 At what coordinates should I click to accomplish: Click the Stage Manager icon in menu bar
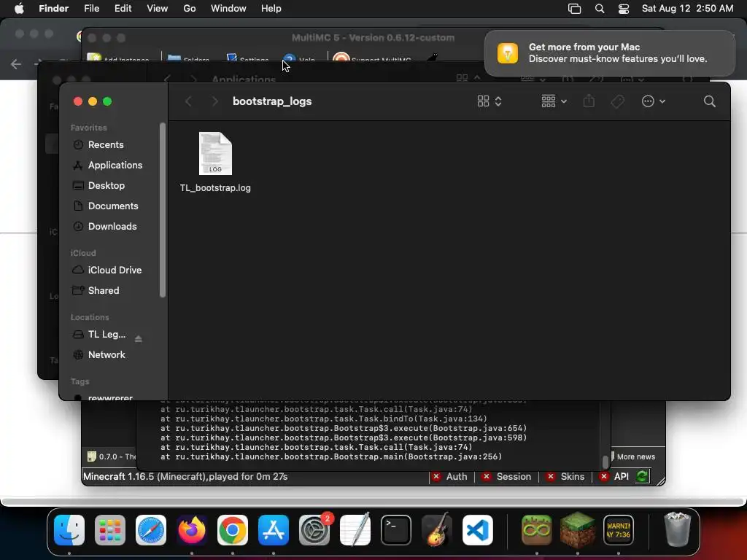[x=575, y=9]
